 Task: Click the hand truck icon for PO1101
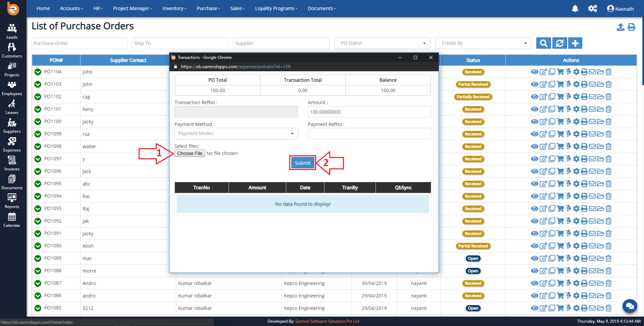point(568,109)
